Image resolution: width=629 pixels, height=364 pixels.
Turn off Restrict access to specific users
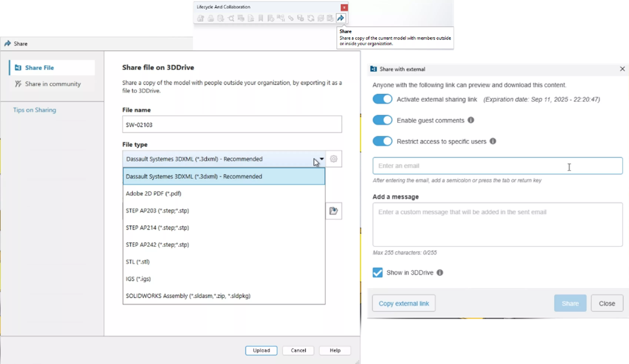coord(382,141)
